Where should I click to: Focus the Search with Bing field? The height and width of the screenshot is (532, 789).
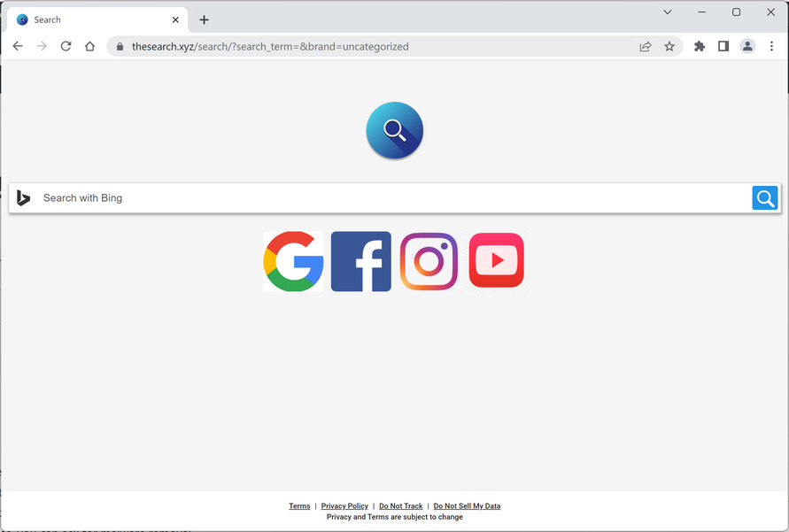click(395, 197)
